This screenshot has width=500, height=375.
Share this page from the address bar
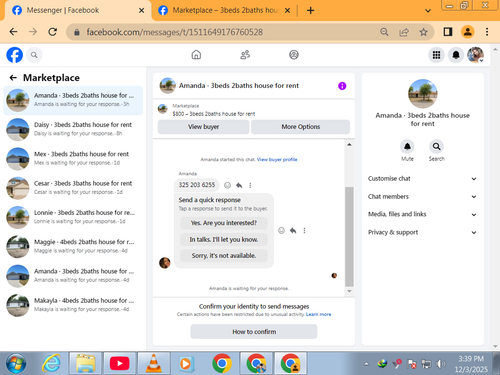(x=404, y=32)
